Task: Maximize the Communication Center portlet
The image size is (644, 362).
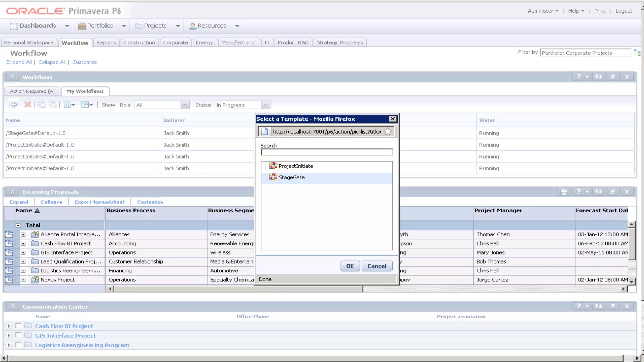Action: tap(613, 306)
